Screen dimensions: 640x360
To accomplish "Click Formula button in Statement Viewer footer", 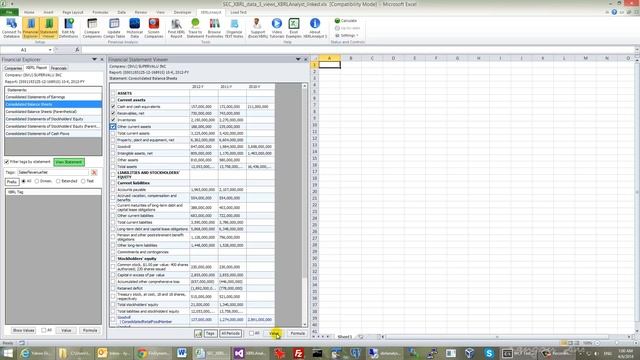I will (x=298, y=333).
